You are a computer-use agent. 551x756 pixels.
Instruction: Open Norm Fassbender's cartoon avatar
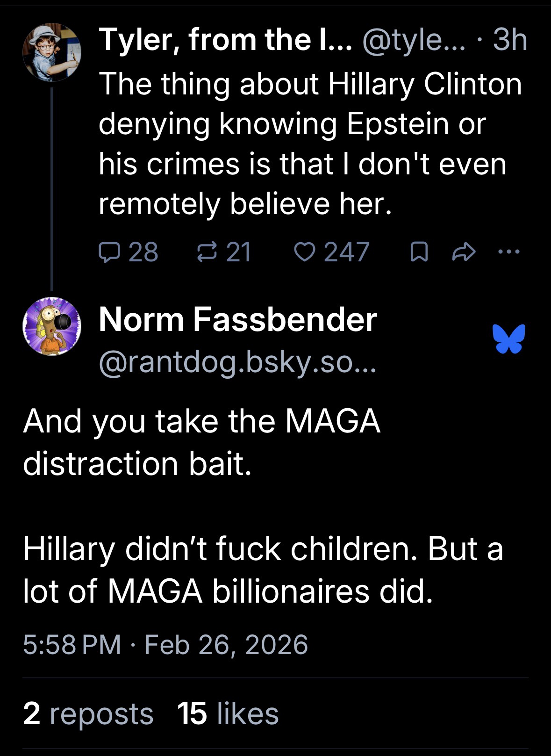[x=51, y=326]
